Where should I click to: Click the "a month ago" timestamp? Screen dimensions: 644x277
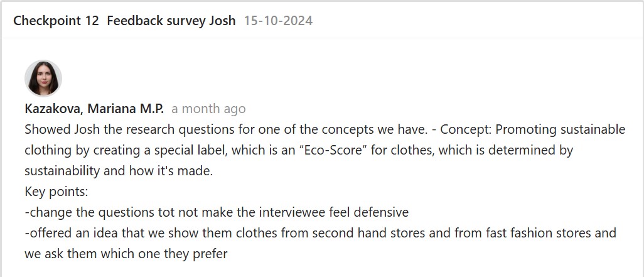click(x=208, y=109)
